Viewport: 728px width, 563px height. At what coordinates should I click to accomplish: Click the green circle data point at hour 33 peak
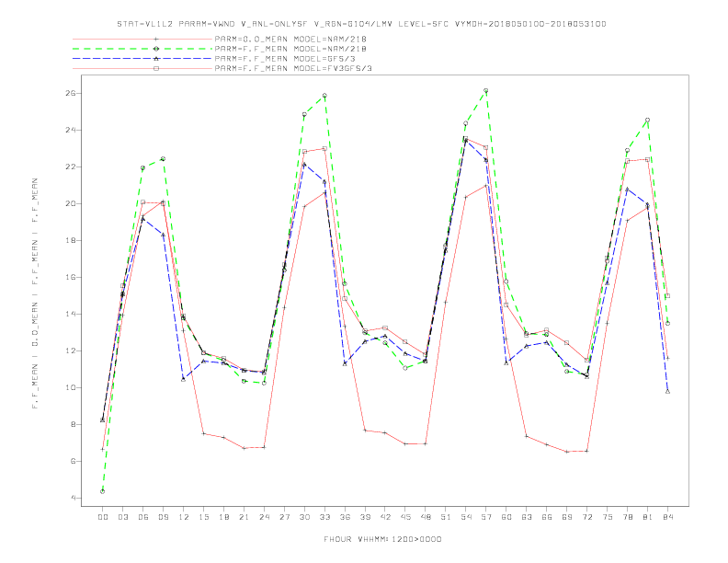pyautogui.click(x=324, y=96)
